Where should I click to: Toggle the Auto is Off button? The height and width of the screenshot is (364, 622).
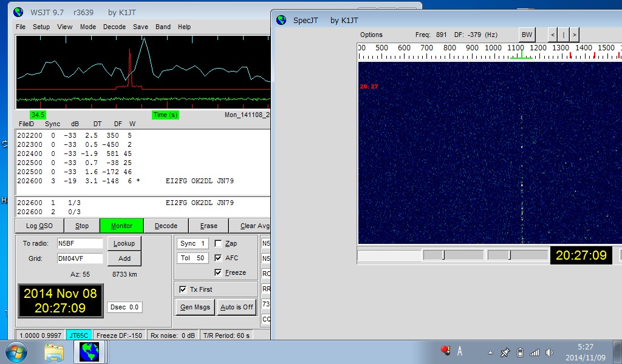(236, 307)
